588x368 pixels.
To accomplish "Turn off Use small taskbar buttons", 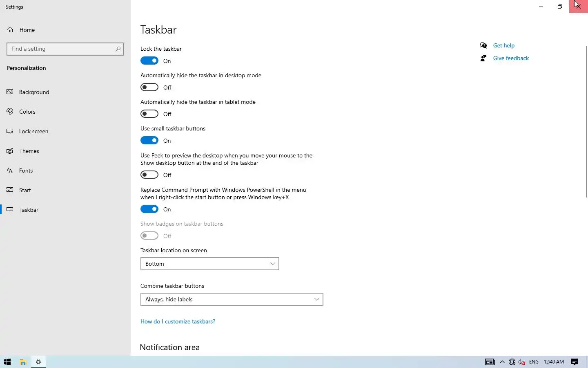I will tap(149, 141).
